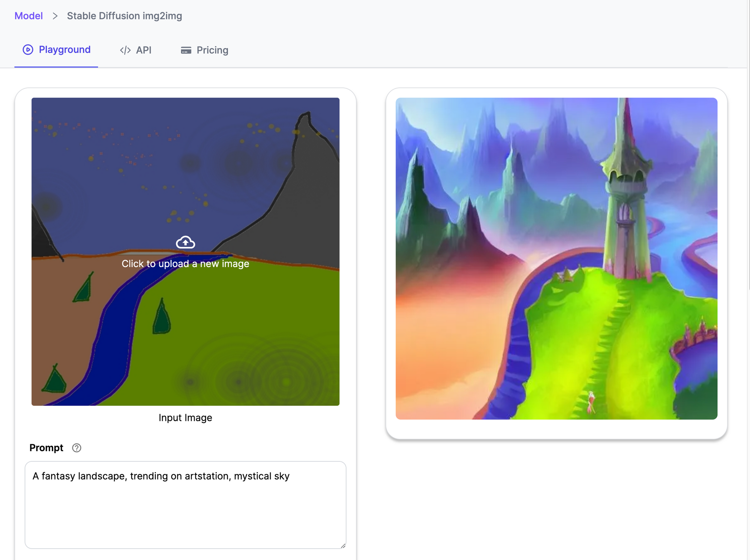Click the 'Stable Diffusion img2img' breadcrumb title
Image resolution: width=750 pixels, height=560 pixels.
(124, 16)
